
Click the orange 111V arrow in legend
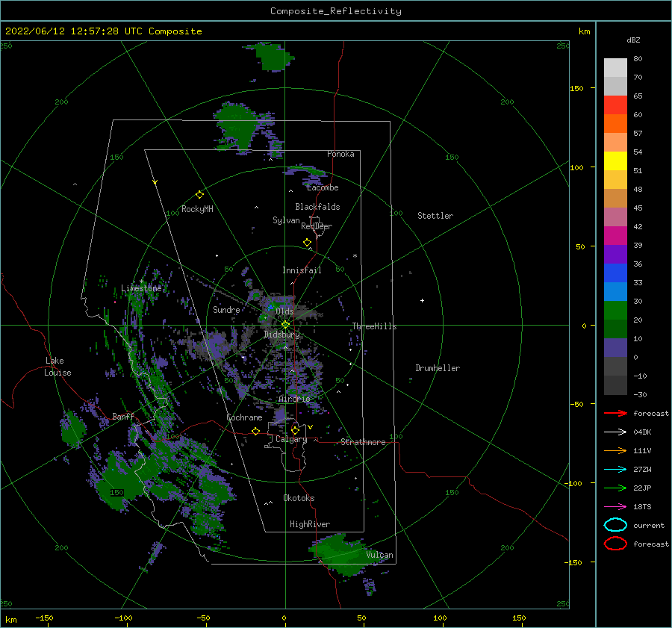pos(615,450)
